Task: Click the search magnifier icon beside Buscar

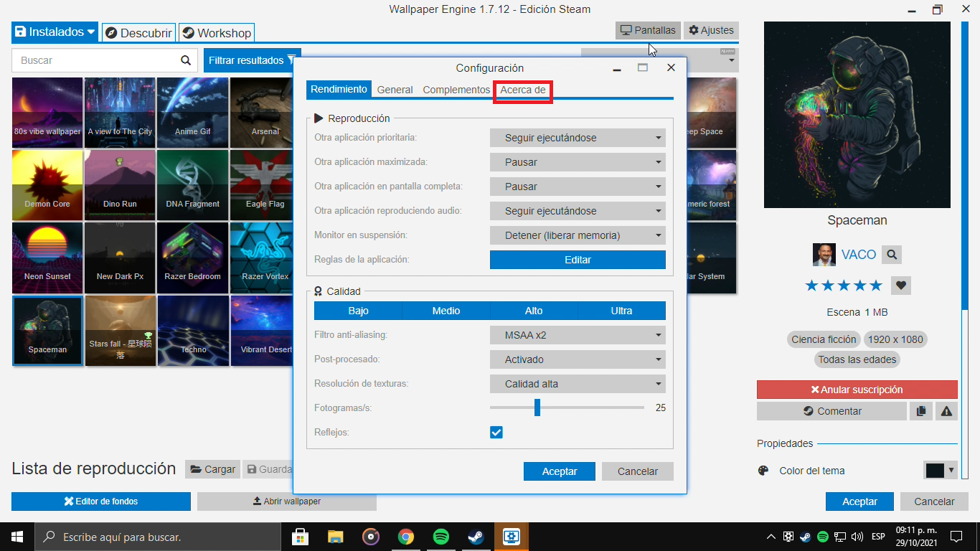Action: pos(186,60)
